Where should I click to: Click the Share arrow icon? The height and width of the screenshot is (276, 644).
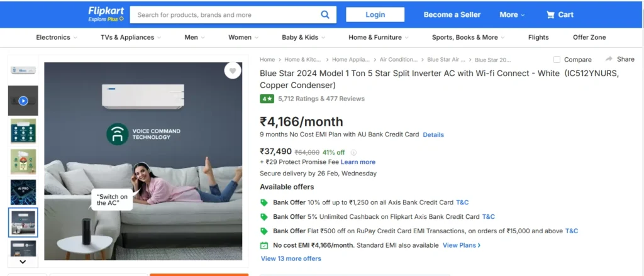point(609,59)
